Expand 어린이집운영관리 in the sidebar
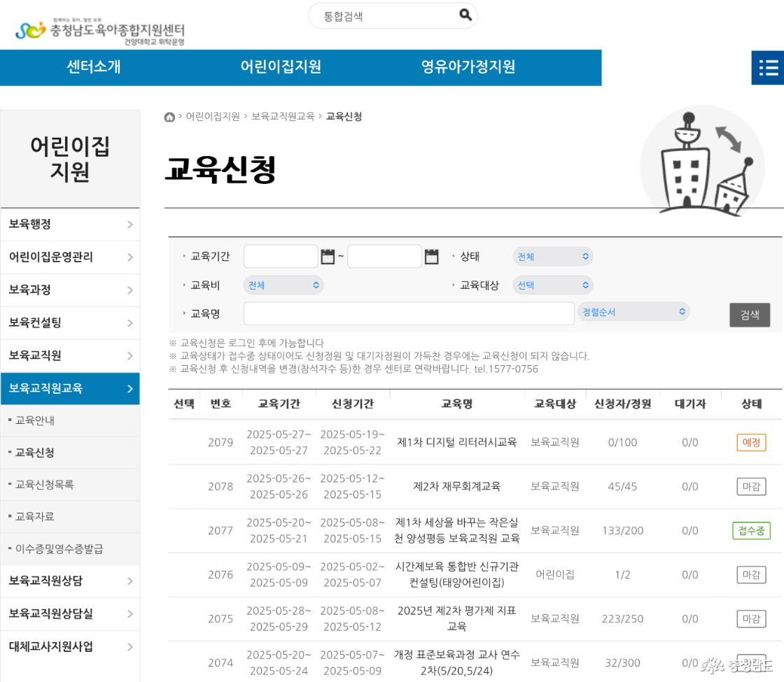 (71, 257)
